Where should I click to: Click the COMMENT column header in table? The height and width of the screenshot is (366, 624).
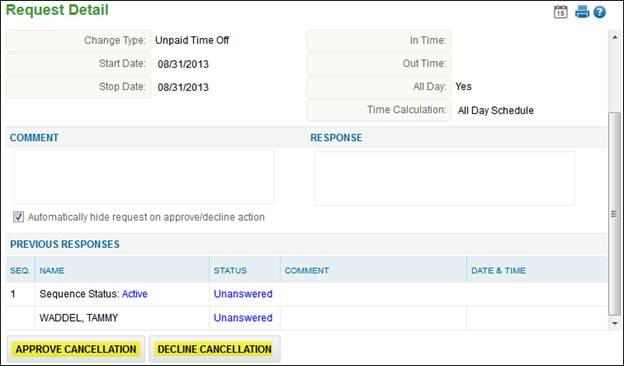pos(306,271)
